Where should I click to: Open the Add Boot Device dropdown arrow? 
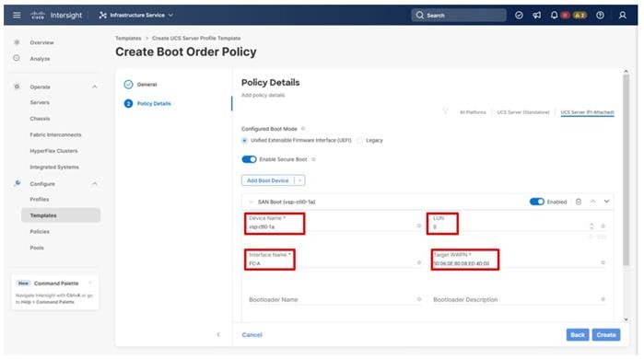pyautogui.click(x=299, y=180)
